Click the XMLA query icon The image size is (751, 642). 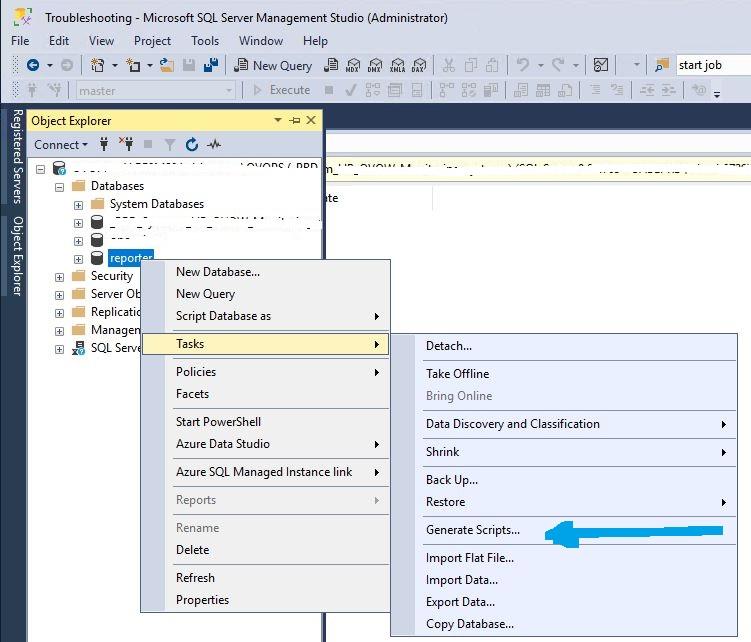tap(398, 65)
